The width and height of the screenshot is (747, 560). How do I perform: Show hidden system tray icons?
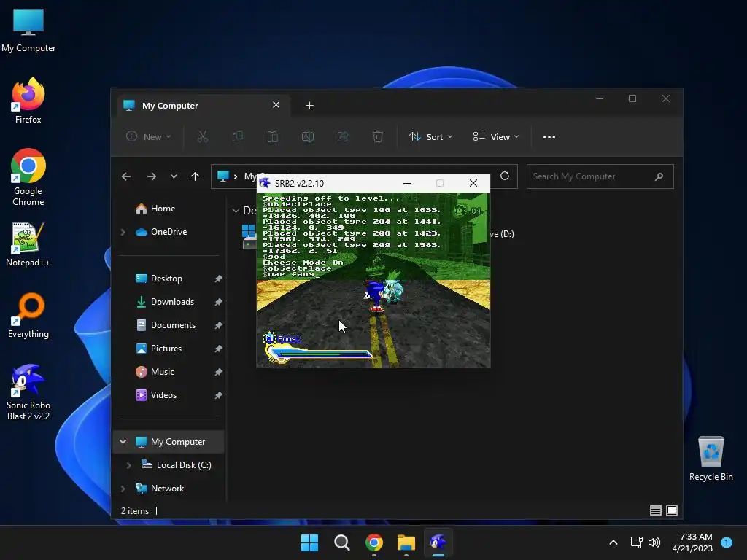(614, 542)
